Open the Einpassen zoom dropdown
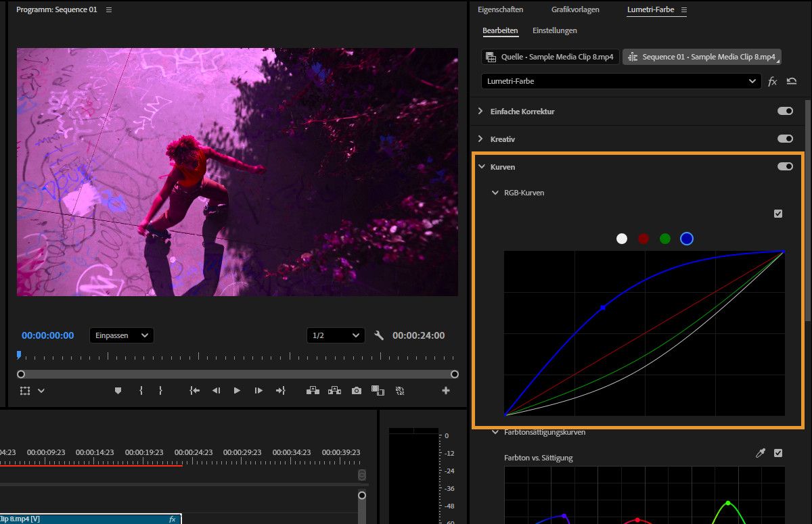This screenshot has width=812, height=524. 122,335
